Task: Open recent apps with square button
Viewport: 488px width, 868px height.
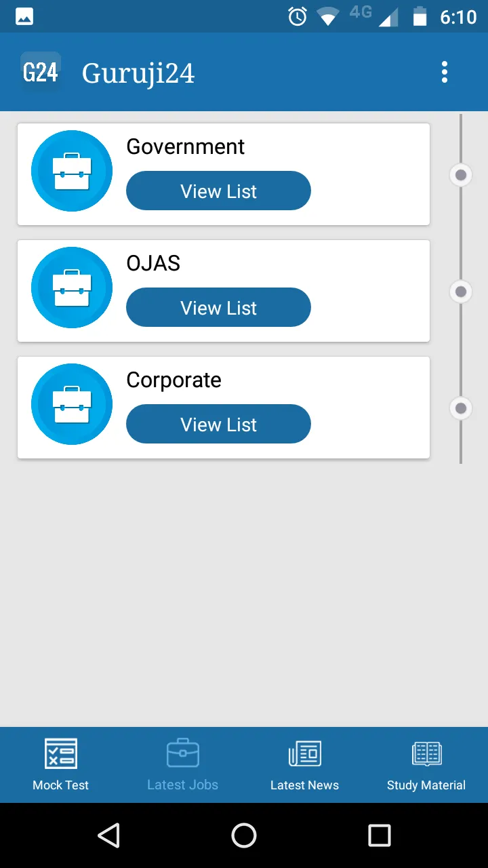Action: point(380,835)
